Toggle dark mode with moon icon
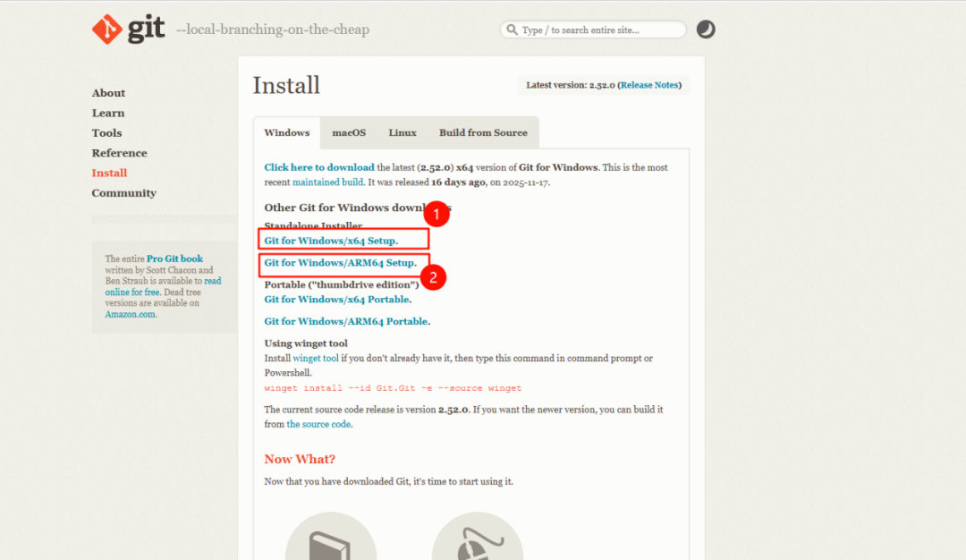This screenshot has width=966, height=560. [x=706, y=30]
